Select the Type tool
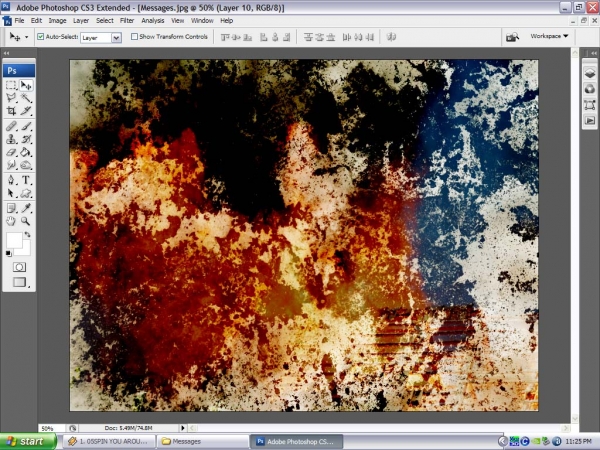600x450 pixels. click(x=26, y=180)
